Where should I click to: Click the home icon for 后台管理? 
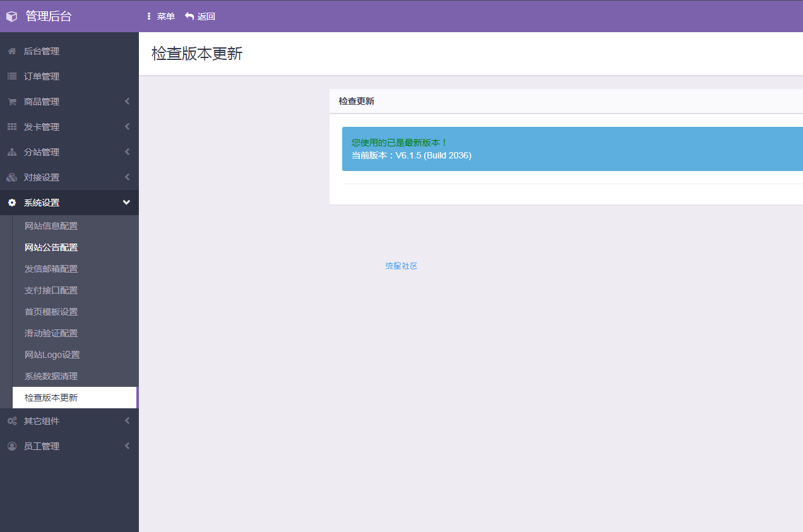[x=12, y=51]
